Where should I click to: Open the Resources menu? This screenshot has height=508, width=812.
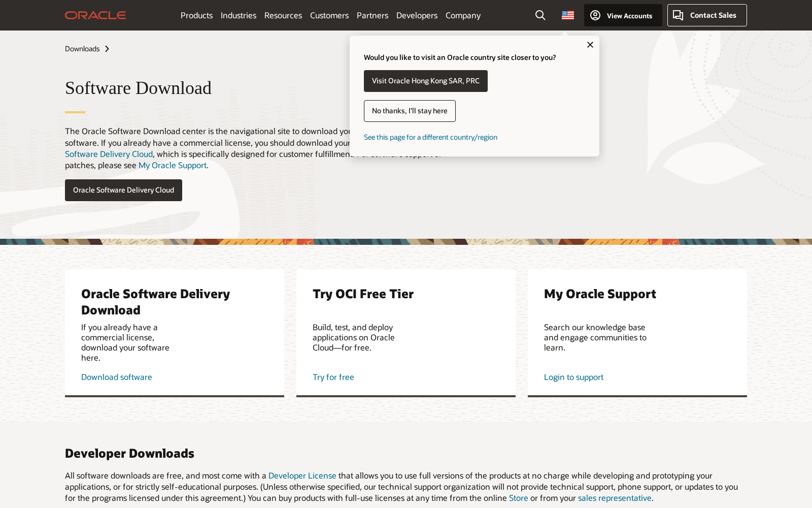point(283,15)
